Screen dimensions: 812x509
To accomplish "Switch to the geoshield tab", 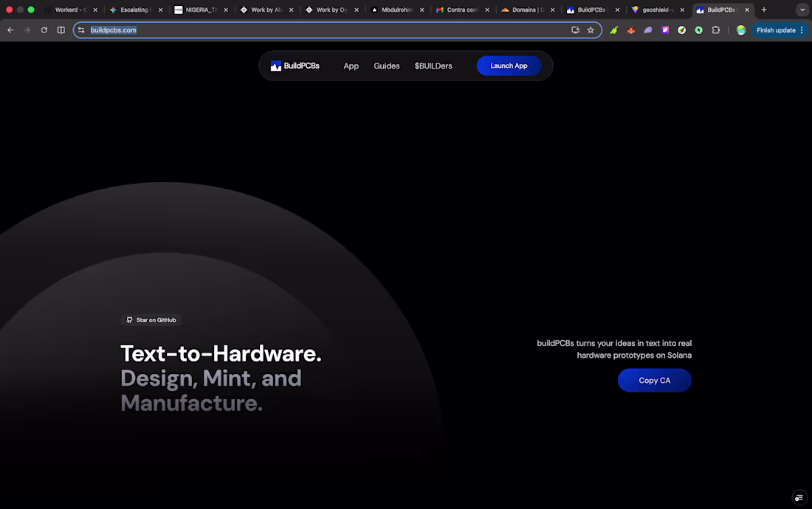I will pyautogui.click(x=658, y=10).
